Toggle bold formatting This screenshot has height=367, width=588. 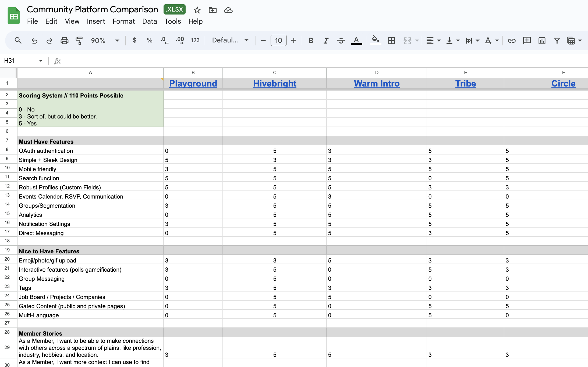(x=311, y=41)
